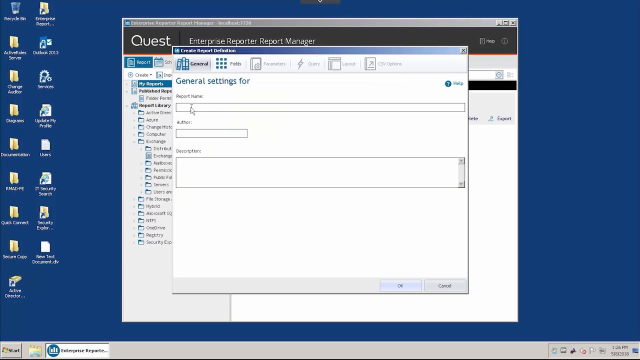
Task: Open the Active Directory desktop shortcut
Action: (x=15, y=287)
